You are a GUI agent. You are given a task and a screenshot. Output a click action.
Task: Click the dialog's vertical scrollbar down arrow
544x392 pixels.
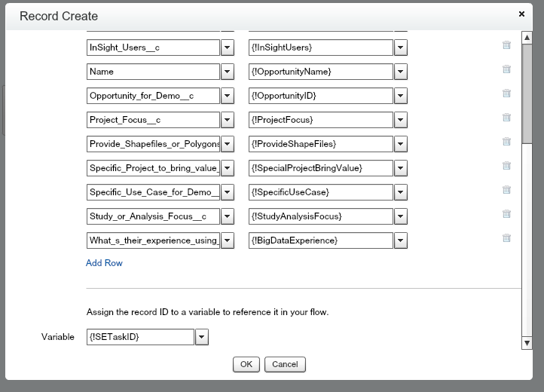click(x=527, y=344)
